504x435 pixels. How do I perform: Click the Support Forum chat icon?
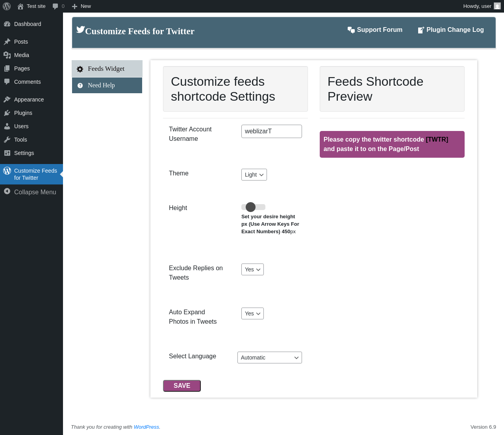click(351, 30)
